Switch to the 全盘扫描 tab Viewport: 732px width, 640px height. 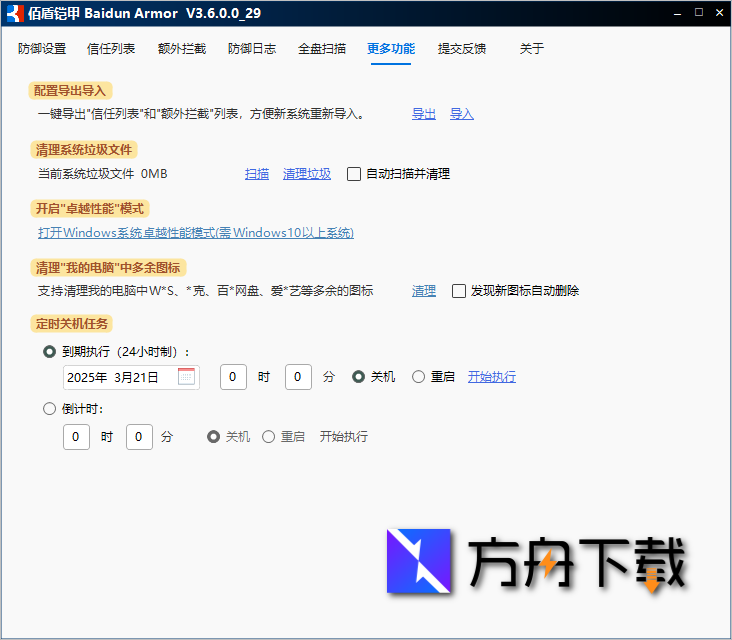pos(322,49)
